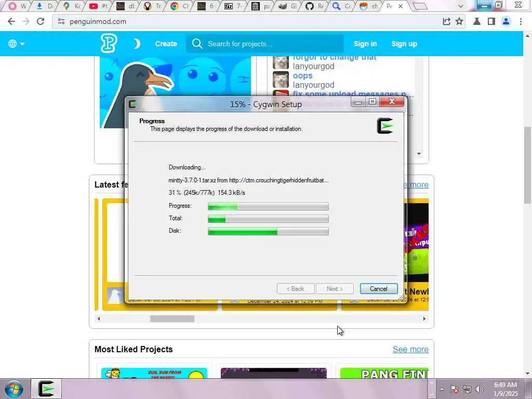Open the Create link
The width and height of the screenshot is (532, 399).
click(166, 44)
